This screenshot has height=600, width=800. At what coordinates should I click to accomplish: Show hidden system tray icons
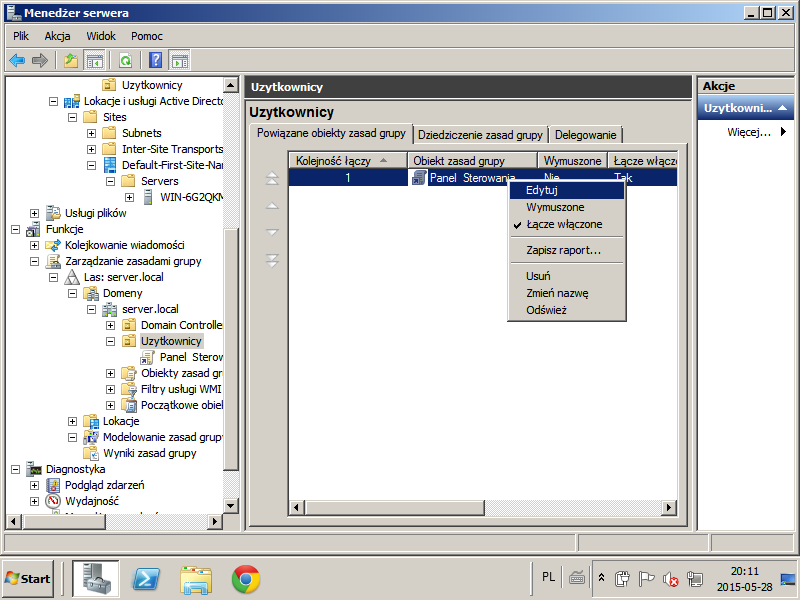coord(602,578)
